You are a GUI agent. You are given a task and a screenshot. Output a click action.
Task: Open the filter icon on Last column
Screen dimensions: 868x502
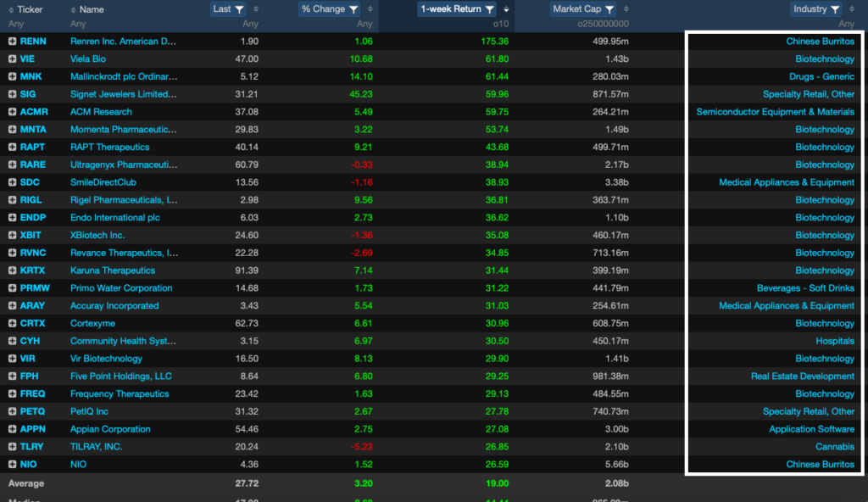coord(240,9)
